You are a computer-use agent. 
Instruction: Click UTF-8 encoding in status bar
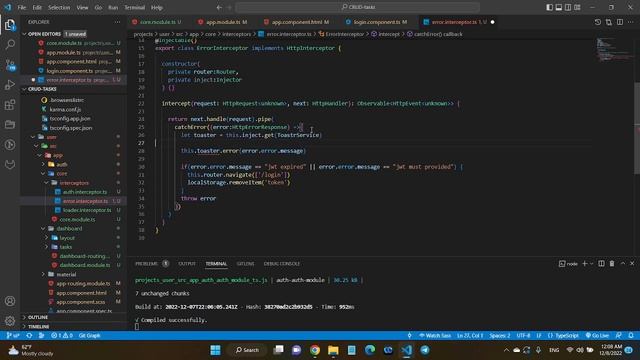pyautogui.click(x=523, y=336)
